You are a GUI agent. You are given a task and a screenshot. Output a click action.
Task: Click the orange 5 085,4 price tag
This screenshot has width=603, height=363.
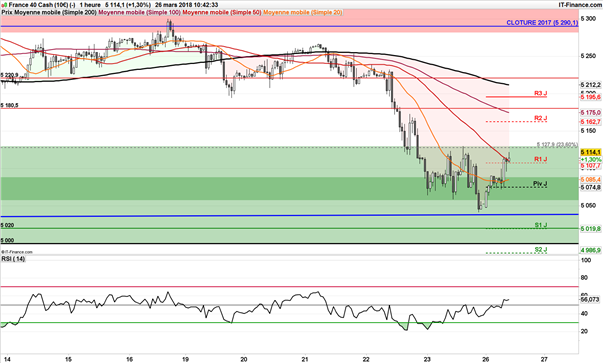pyautogui.click(x=590, y=180)
